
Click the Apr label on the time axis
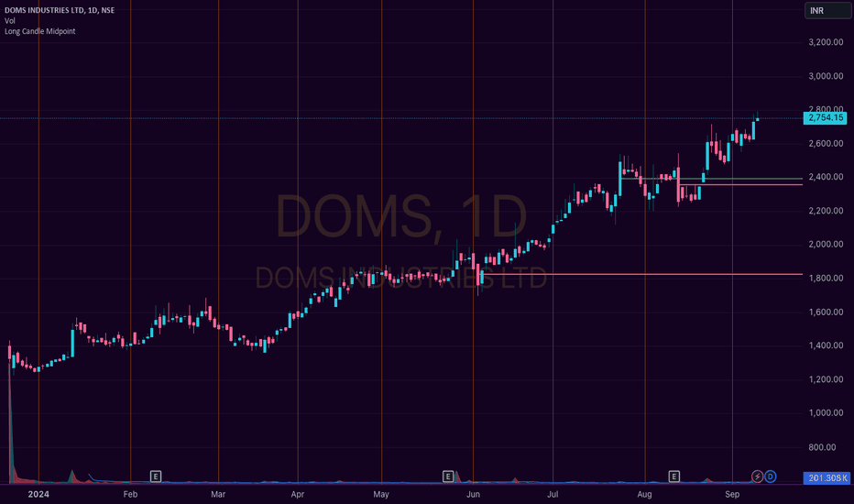(298, 494)
